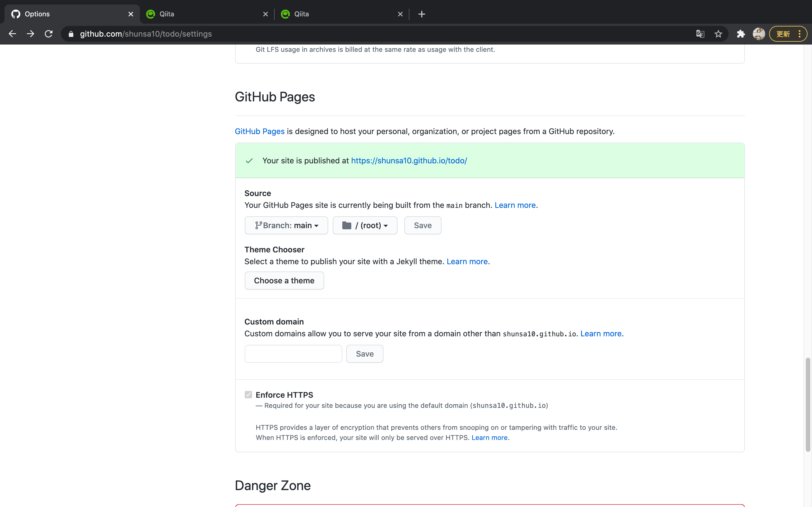
Task: Expand the root folder dropdown
Action: pos(365,225)
